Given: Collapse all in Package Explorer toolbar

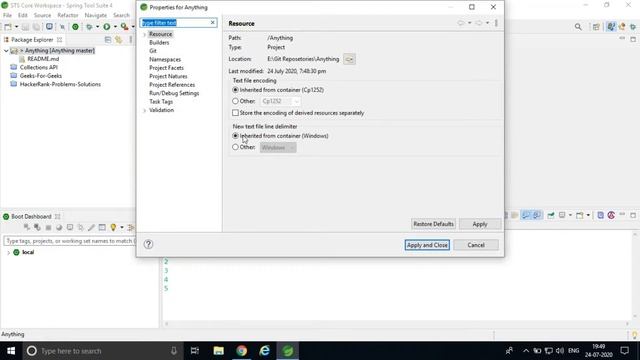Looking at the screenshot, I should [x=108, y=40].
